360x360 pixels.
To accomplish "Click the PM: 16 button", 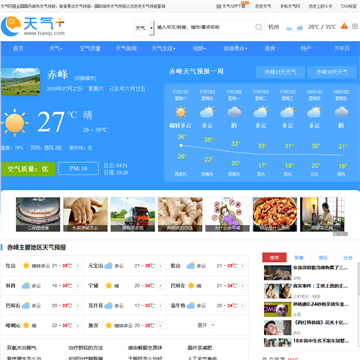I will click(78, 169).
